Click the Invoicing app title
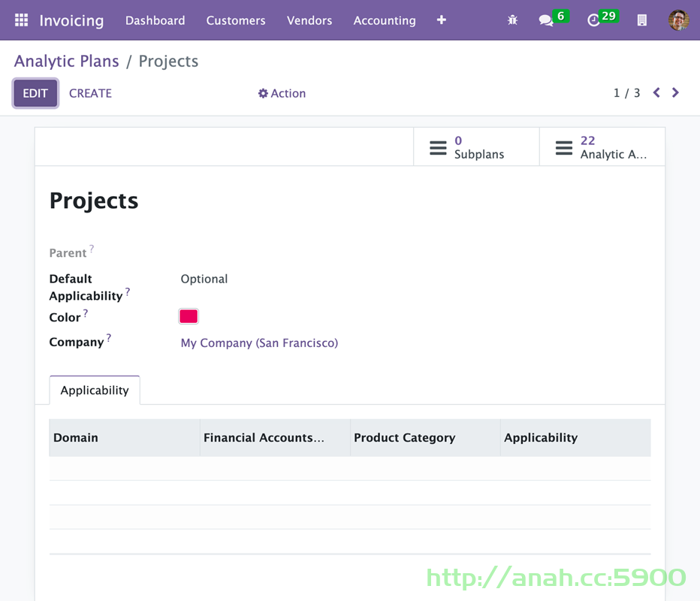This screenshot has height=601, width=700. pyautogui.click(x=71, y=20)
